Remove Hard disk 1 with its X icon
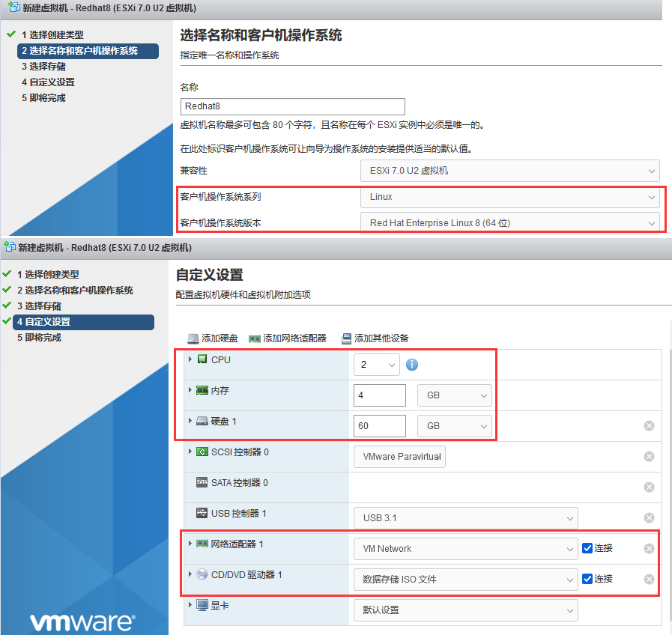The image size is (672, 635). click(650, 426)
